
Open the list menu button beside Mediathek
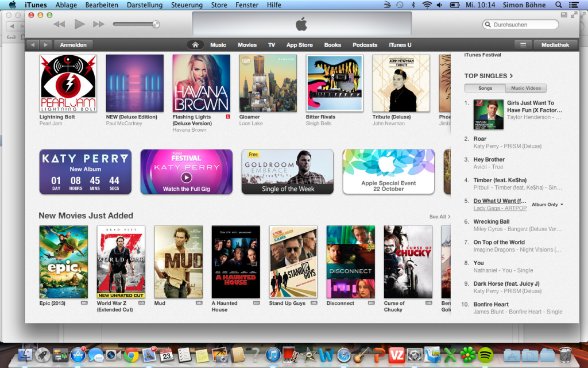point(523,45)
